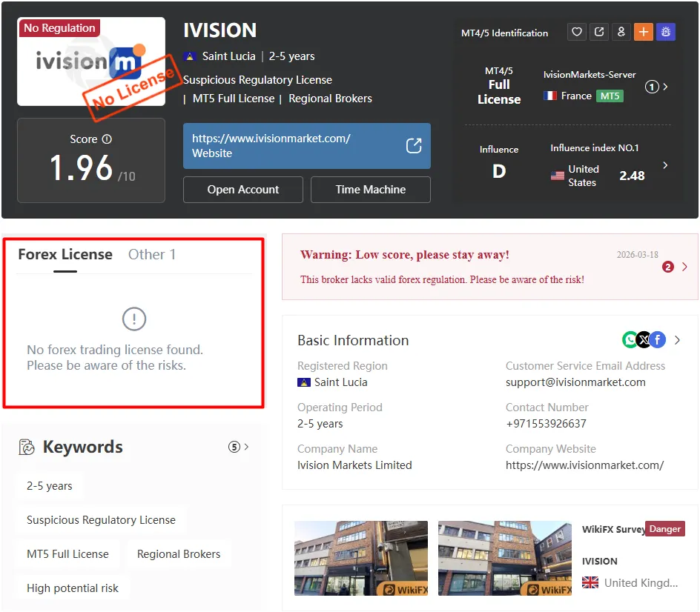Click the IvisionMarkets-Server name
This screenshot has width=700, height=612.
[x=590, y=75]
